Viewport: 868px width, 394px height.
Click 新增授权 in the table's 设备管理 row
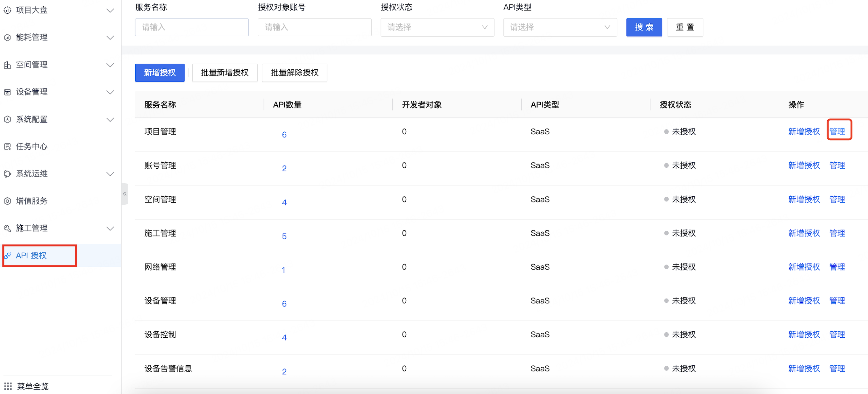click(x=804, y=301)
